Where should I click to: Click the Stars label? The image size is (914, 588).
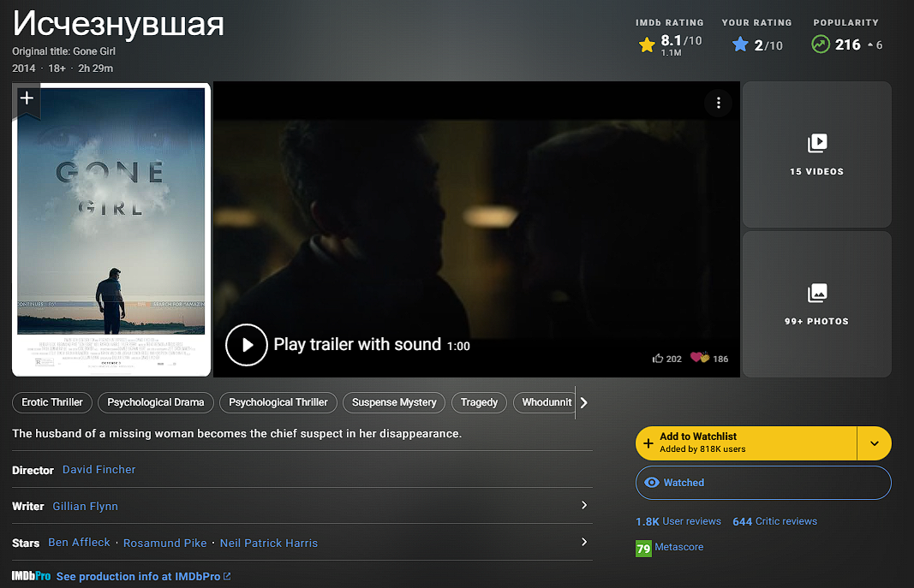26,543
